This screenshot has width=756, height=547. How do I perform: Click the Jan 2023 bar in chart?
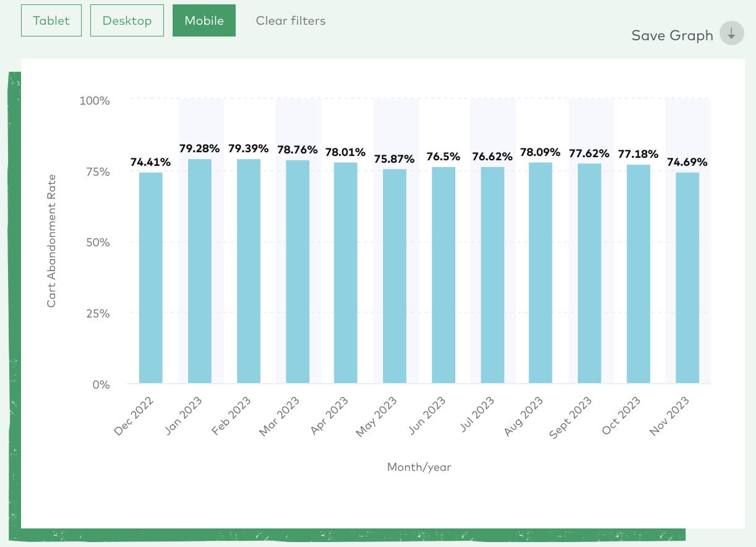(199, 271)
